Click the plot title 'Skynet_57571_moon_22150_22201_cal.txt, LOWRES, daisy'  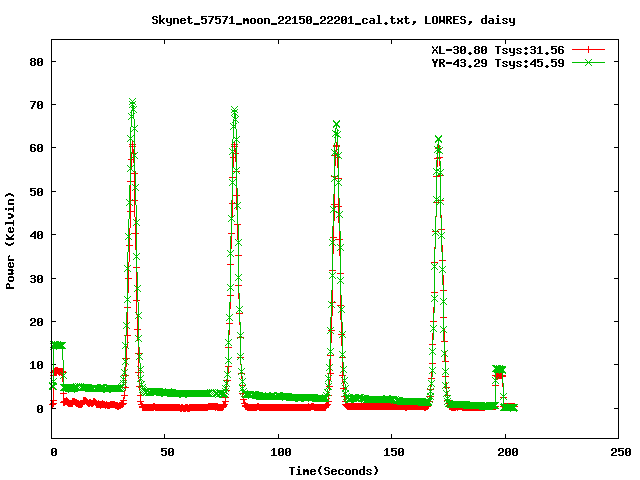(x=333, y=20)
